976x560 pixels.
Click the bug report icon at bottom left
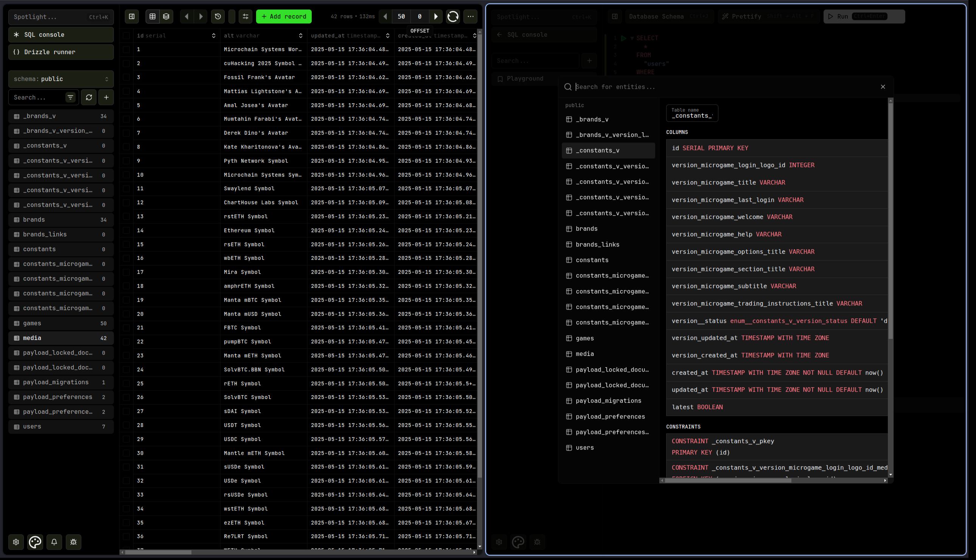pos(73,542)
